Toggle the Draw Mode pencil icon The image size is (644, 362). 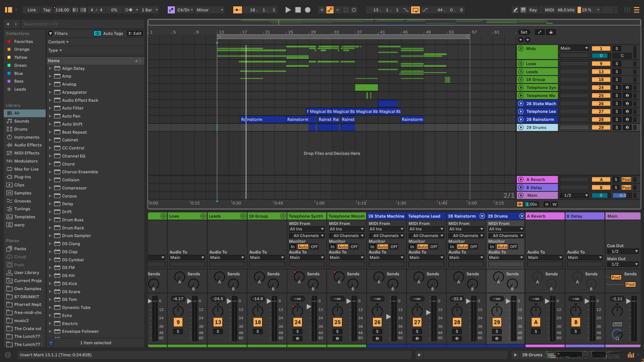pyautogui.click(x=515, y=10)
